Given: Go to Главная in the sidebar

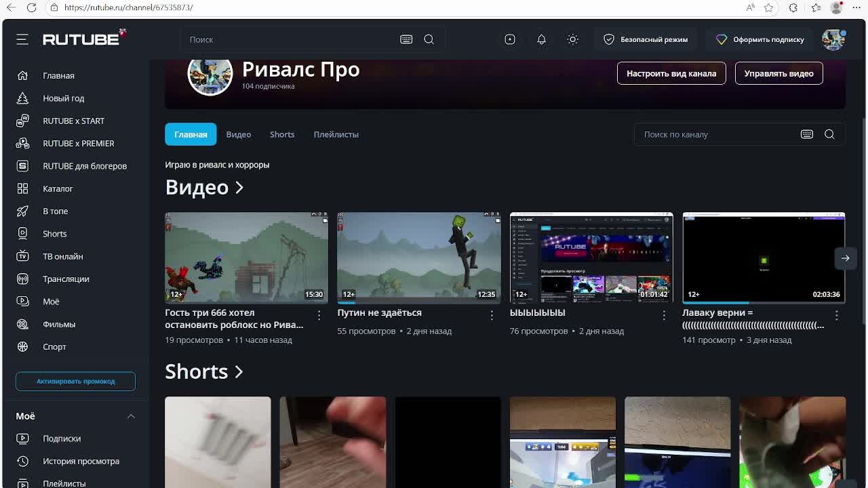Looking at the screenshot, I should coord(58,76).
